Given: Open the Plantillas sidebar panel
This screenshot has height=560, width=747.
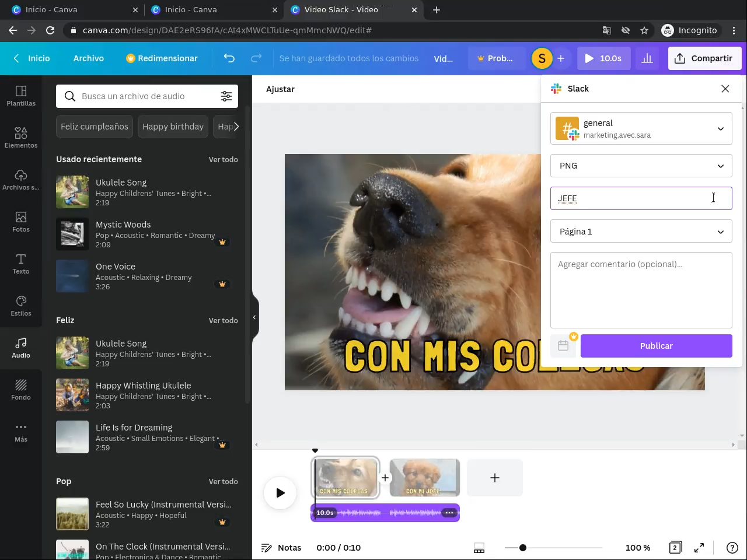Looking at the screenshot, I should (x=21, y=96).
